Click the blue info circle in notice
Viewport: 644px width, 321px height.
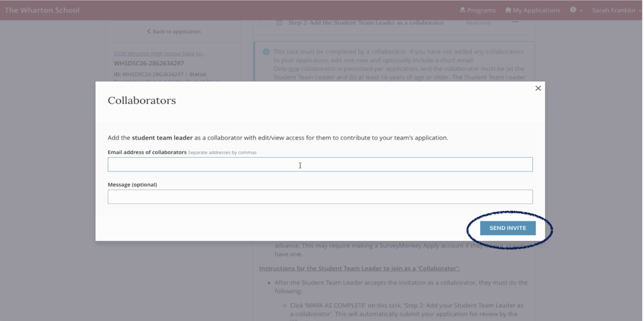[266, 52]
